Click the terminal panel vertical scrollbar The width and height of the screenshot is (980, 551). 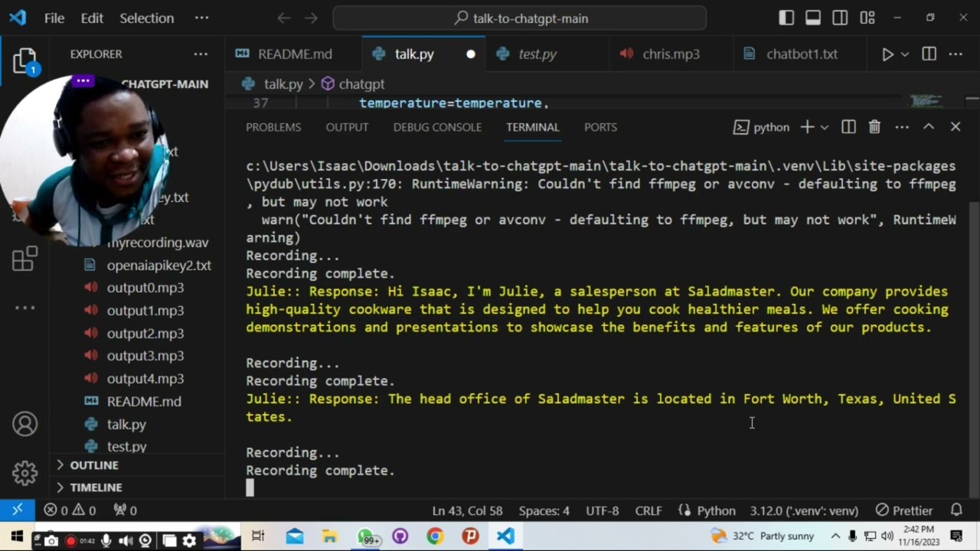[x=974, y=350]
